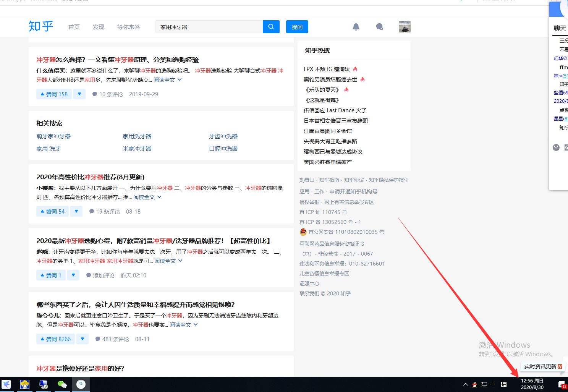This screenshot has height=392, width=568.
Task: Downvote the answer with 赞同 158
Action: click(79, 94)
